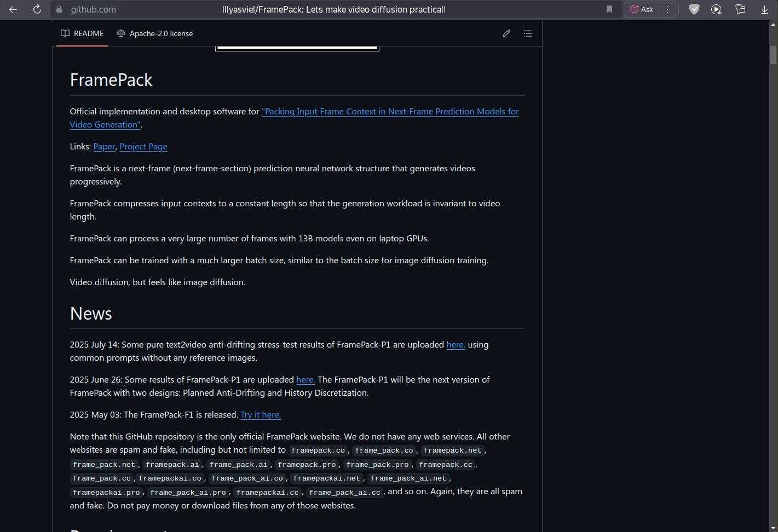
Task: Open the July 14 "here," results link
Action: click(x=456, y=345)
